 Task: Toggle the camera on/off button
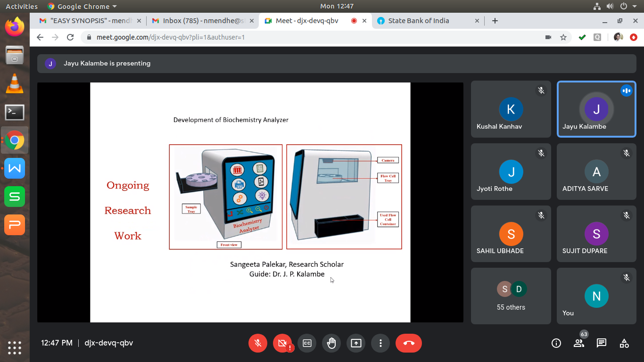pyautogui.click(x=282, y=343)
